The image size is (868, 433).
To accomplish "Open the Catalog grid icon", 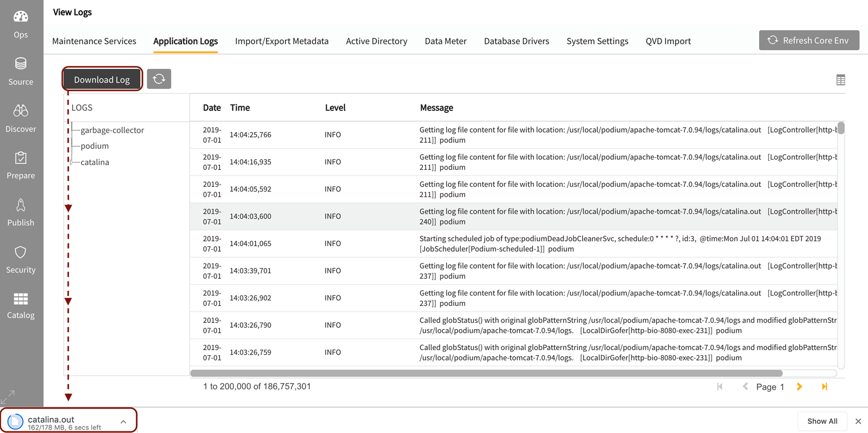I will coord(21,306).
